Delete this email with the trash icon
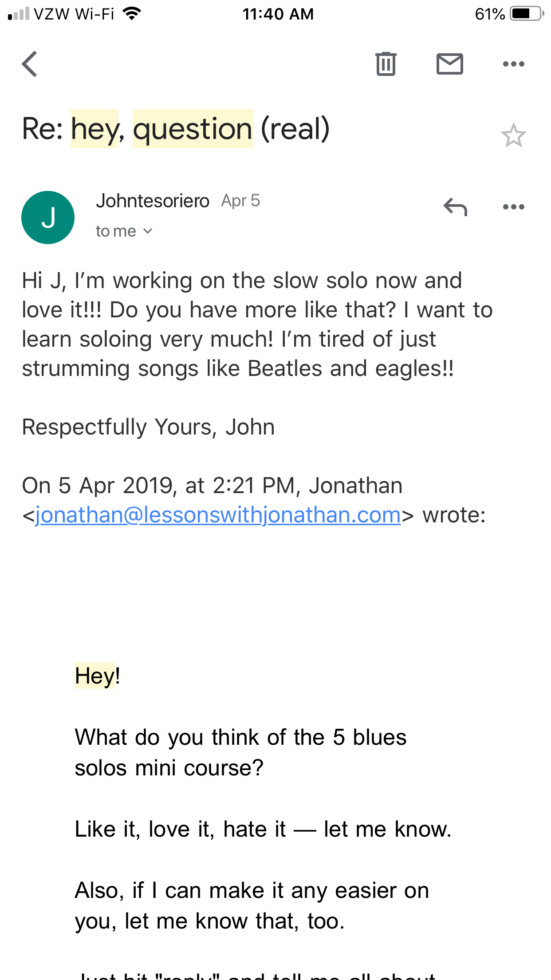 click(x=386, y=64)
